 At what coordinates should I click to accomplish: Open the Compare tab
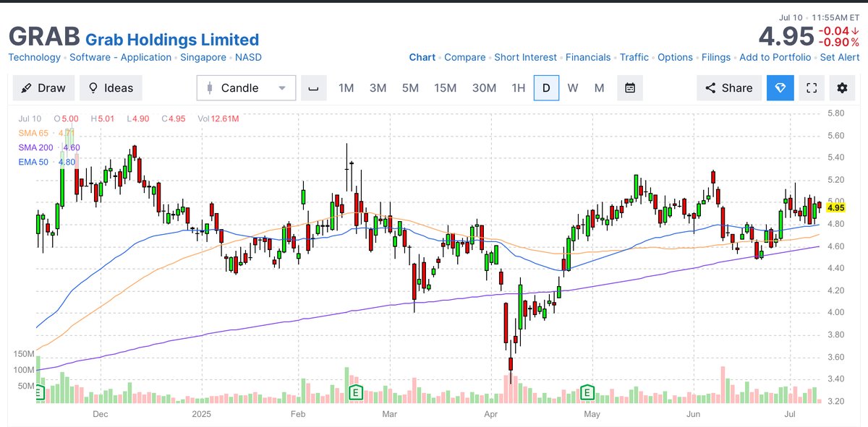click(x=465, y=57)
